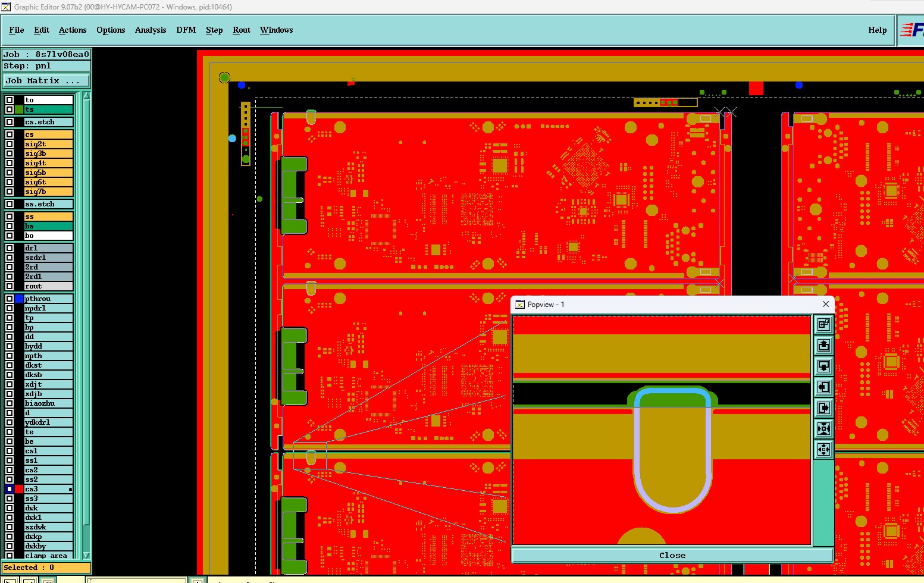Click the Close button in Popview
The height and width of the screenshot is (583, 924).
[x=672, y=555]
